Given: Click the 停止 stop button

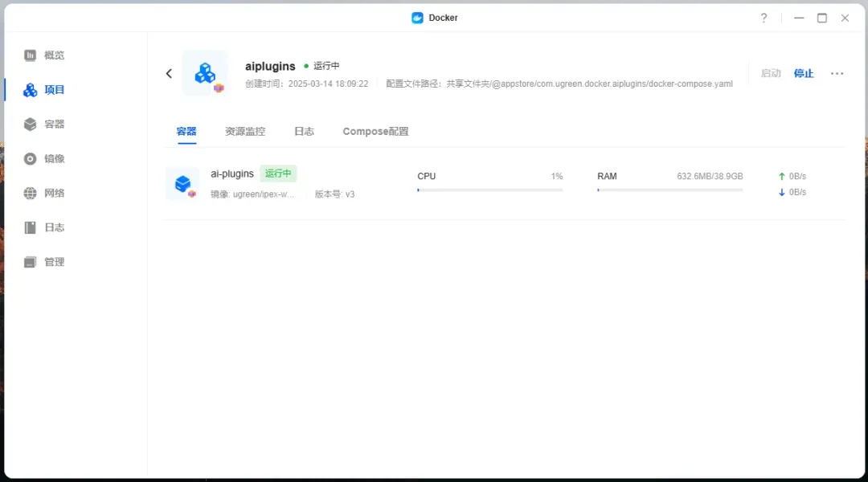Looking at the screenshot, I should coord(804,74).
